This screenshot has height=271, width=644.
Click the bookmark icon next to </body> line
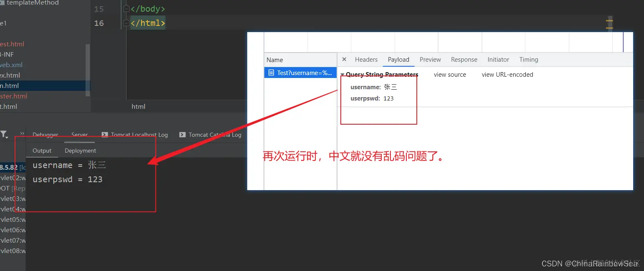[x=126, y=8]
